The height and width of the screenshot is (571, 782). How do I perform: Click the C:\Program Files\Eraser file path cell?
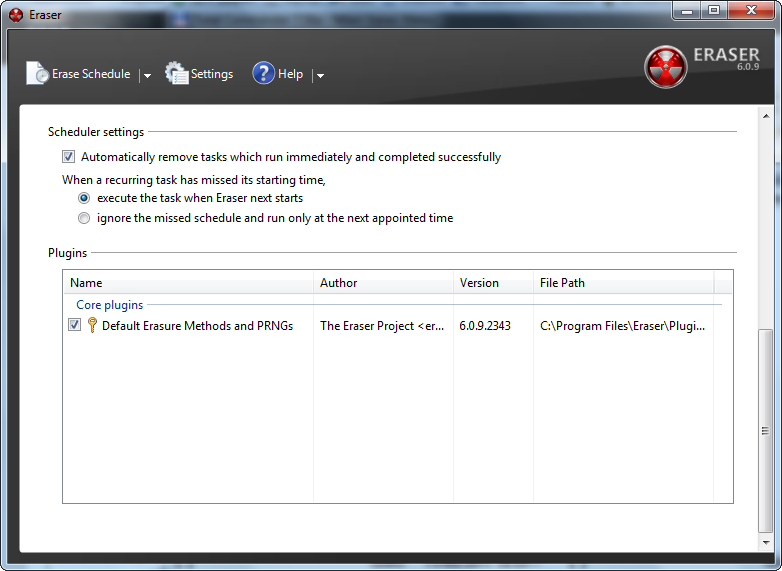pos(622,326)
